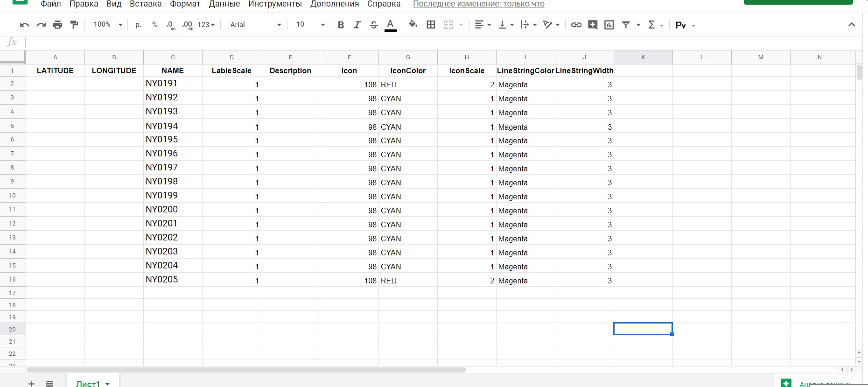
Task: Toggle bold formatting
Action: pyautogui.click(x=341, y=25)
